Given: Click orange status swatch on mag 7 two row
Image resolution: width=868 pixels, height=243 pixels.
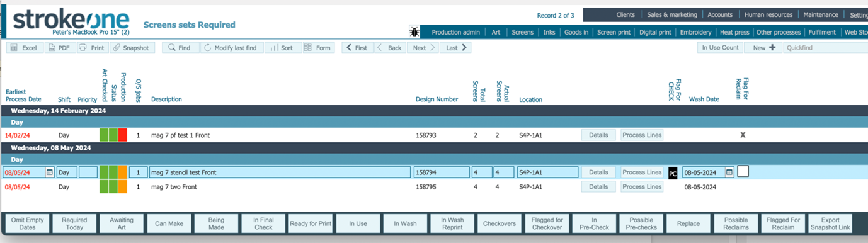Looking at the screenshot, I should [x=122, y=186].
